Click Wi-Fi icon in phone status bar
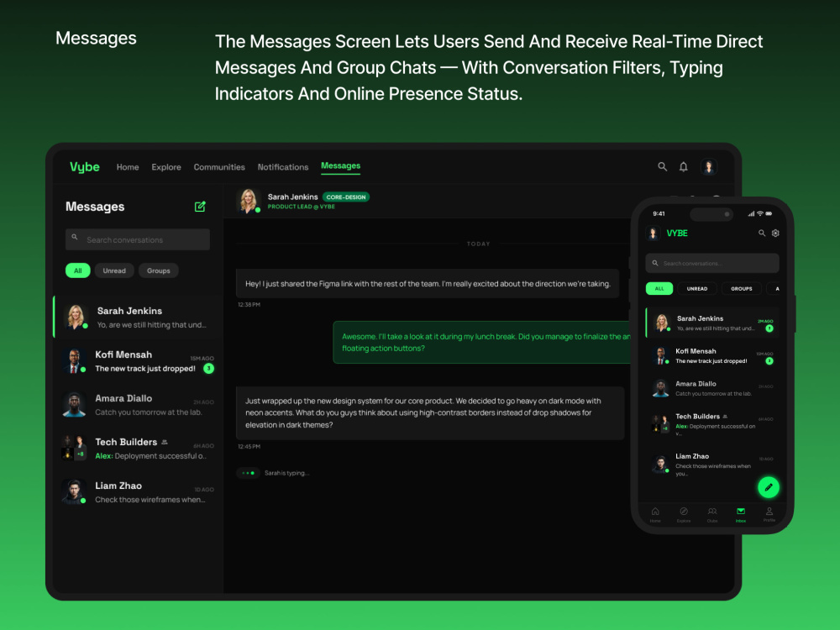The width and height of the screenshot is (840, 630). click(759, 213)
